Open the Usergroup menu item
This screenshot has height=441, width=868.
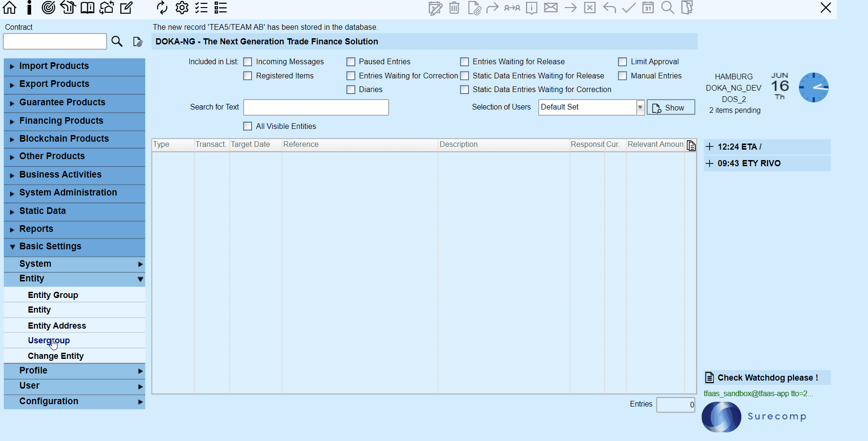tap(75, 340)
